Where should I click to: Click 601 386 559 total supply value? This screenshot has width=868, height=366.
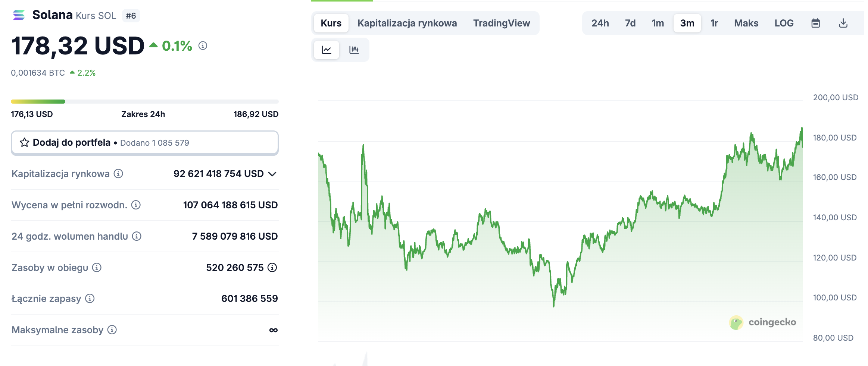click(249, 299)
